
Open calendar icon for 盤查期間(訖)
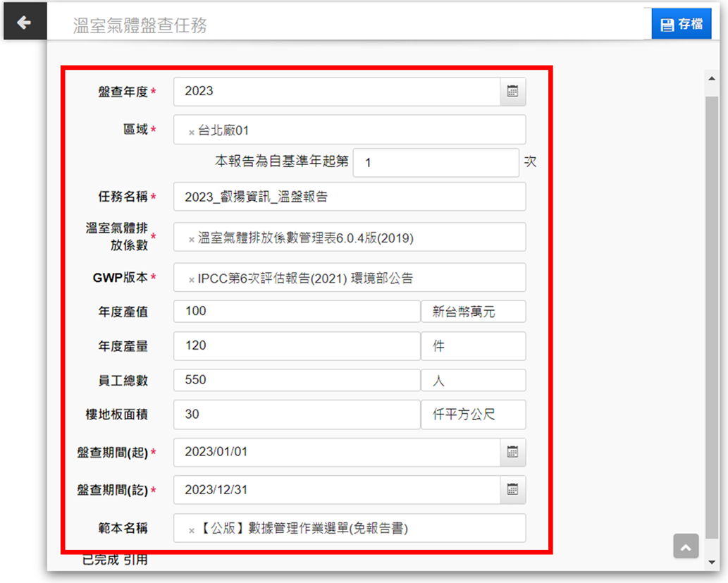click(x=512, y=489)
